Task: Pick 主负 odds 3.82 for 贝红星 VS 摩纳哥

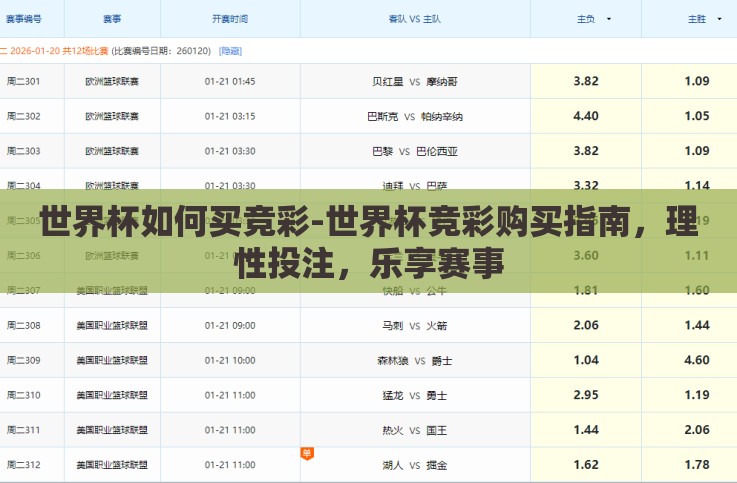Action: point(586,81)
